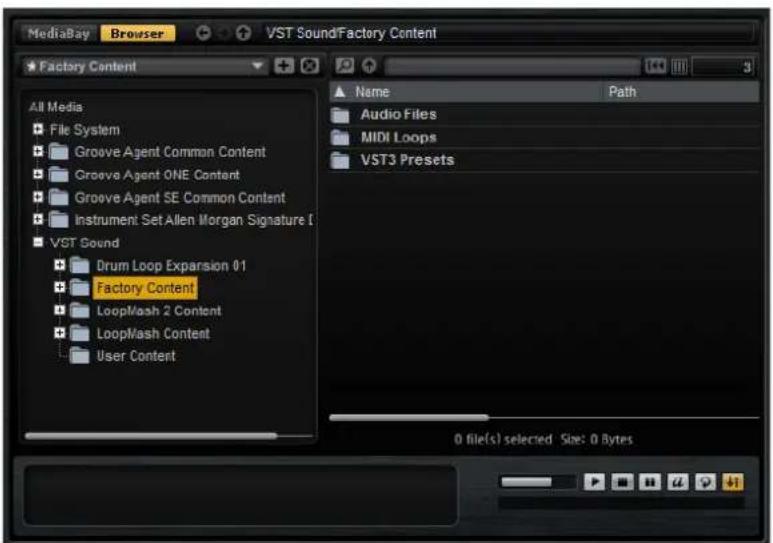Expand Groove Agent ONE Content

coord(38,174)
